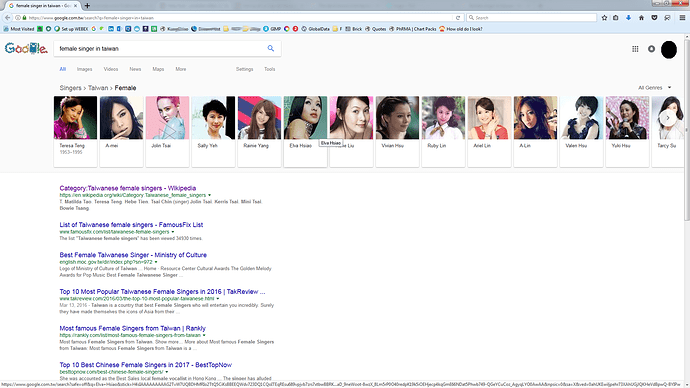Click the Google doodle logo
The image size is (690, 388).
pyautogui.click(x=26, y=48)
